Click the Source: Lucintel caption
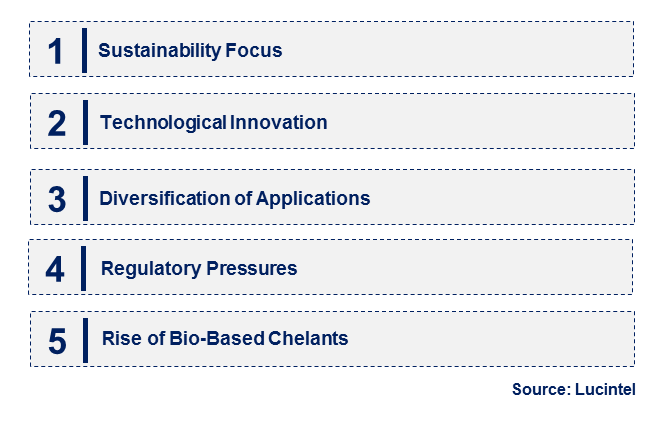The height and width of the screenshot is (421, 662). click(x=573, y=389)
